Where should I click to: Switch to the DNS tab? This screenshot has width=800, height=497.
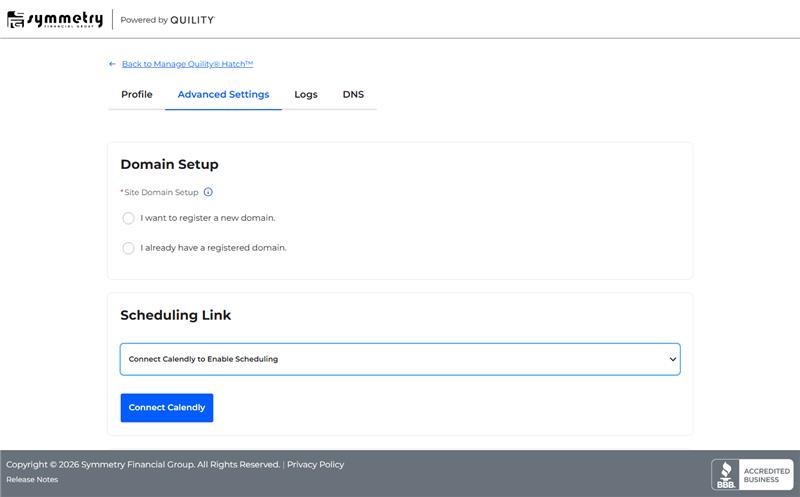353,94
